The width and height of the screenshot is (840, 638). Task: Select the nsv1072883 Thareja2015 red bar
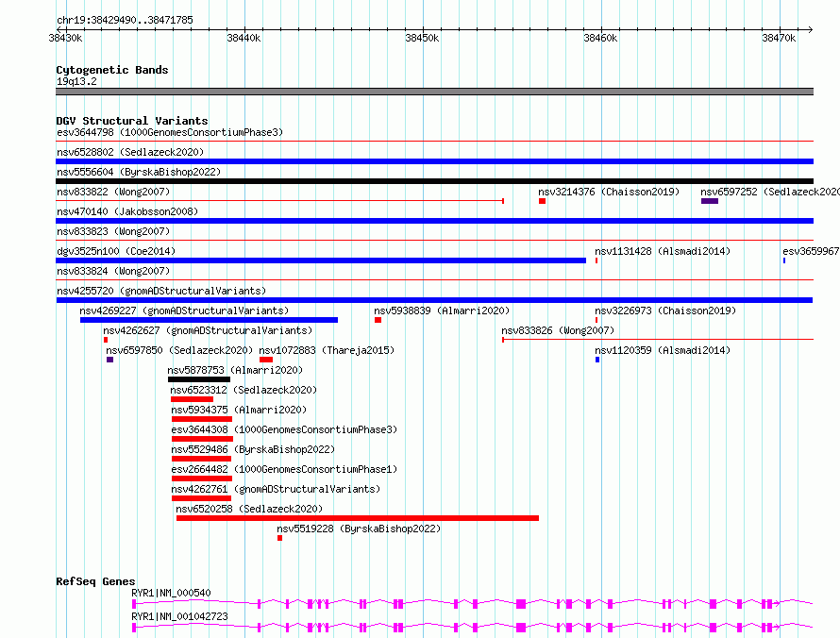266,360
